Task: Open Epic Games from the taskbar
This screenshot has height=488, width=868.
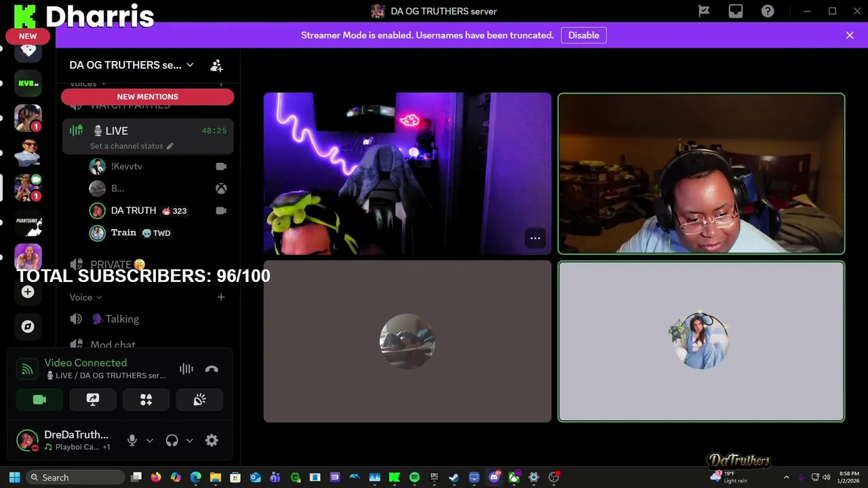Action: (x=434, y=477)
